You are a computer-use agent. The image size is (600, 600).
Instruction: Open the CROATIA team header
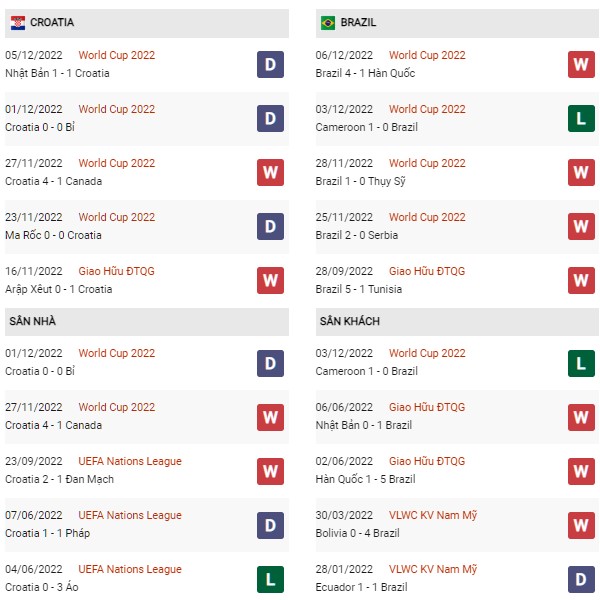[x=52, y=22]
